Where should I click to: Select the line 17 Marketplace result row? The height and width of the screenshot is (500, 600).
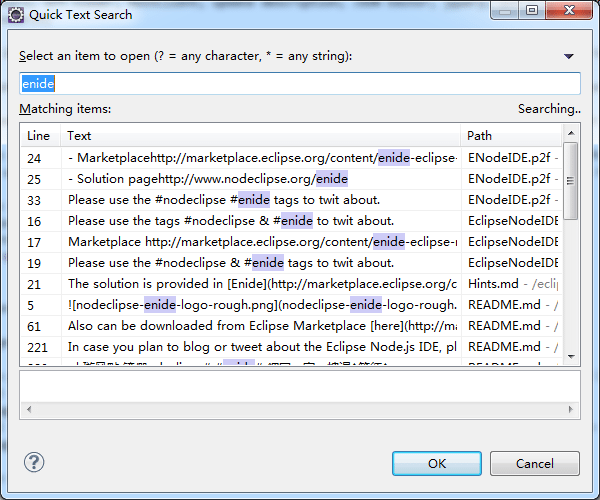292,242
